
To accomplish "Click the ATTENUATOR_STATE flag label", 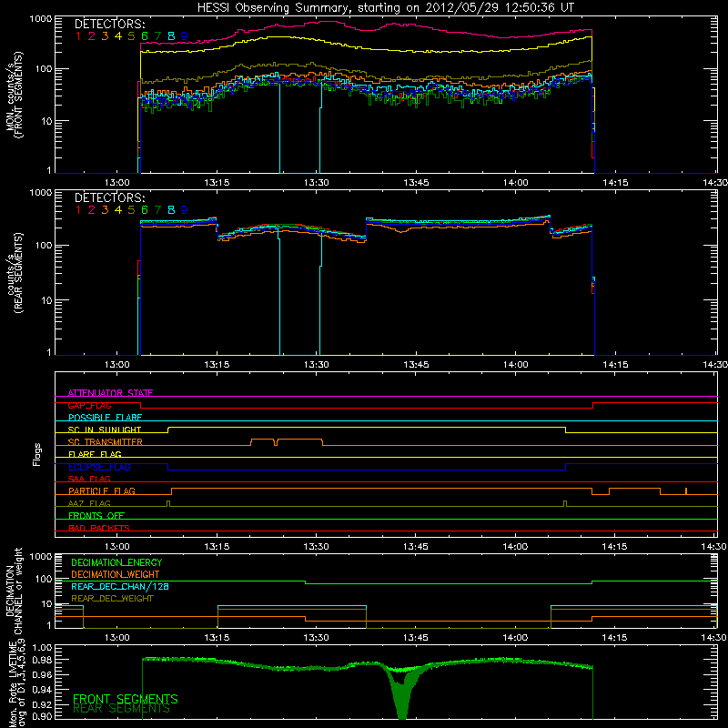I will point(110,393).
